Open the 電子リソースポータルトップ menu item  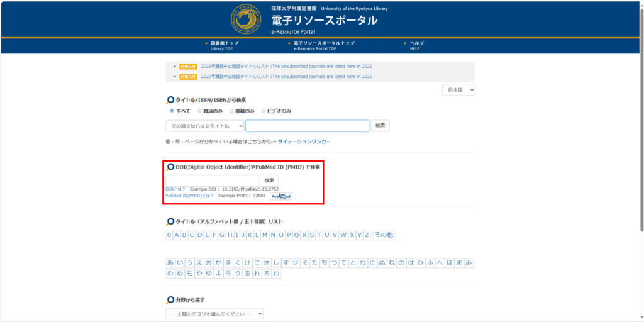(323, 45)
